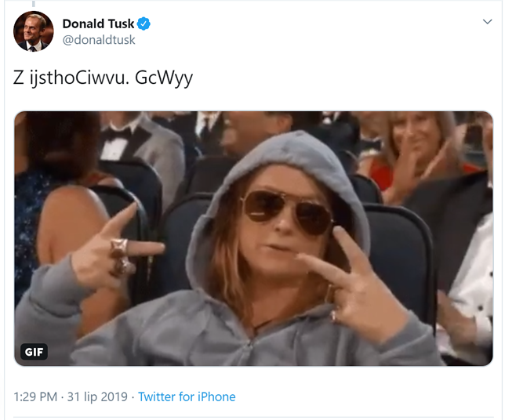Click the 1:29 PM timestamp
This screenshot has height=420, width=505.
[x=35, y=396]
